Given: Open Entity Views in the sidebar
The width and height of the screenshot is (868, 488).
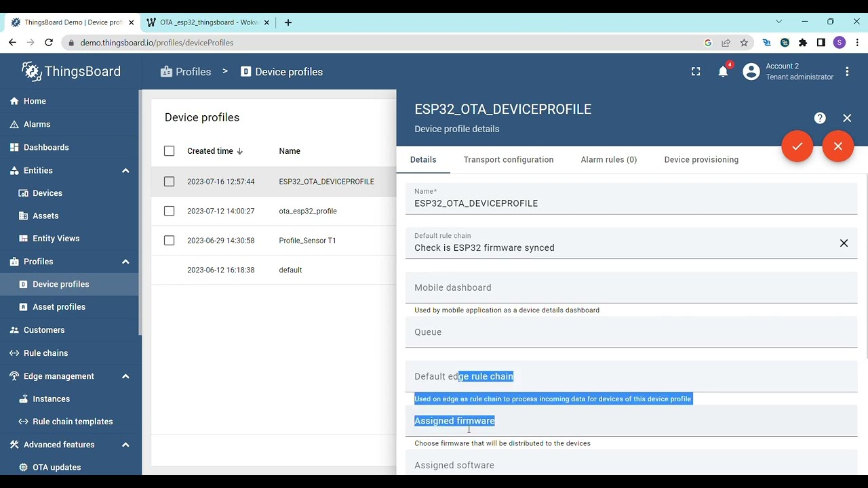Looking at the screenshot, I should coord(71,239).
